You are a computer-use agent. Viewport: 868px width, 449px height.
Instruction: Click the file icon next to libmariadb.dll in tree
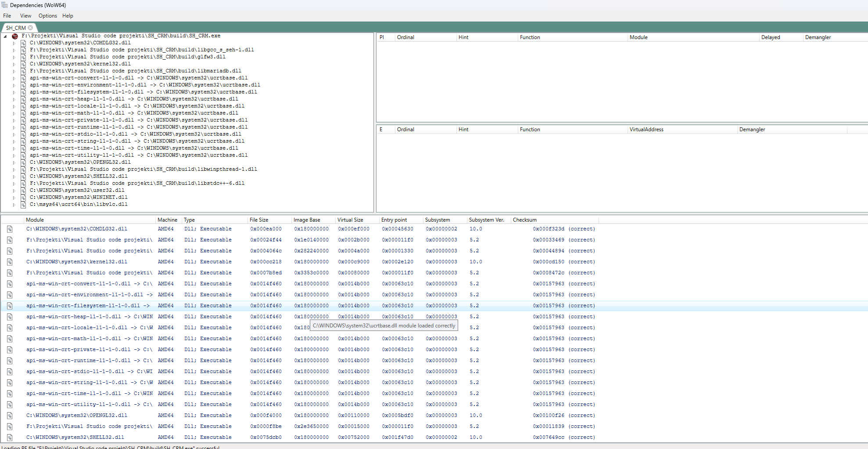23,71
